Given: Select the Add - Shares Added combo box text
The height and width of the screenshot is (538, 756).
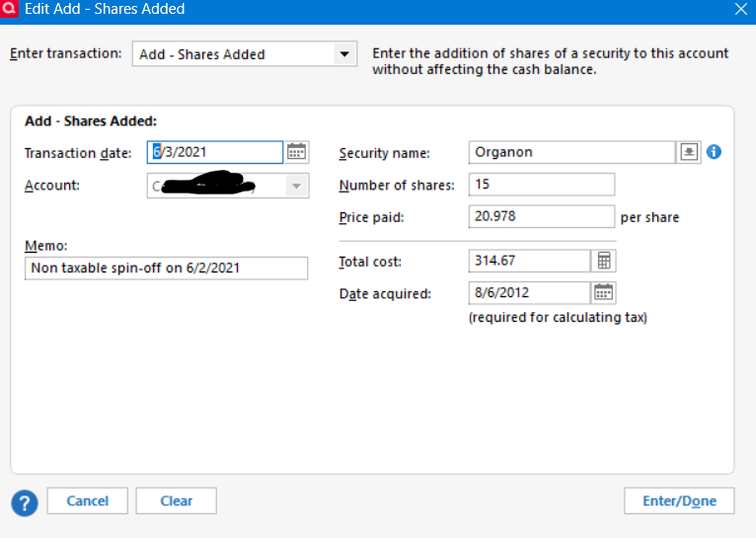Looking at the screenshot, I should coord(202,54).
